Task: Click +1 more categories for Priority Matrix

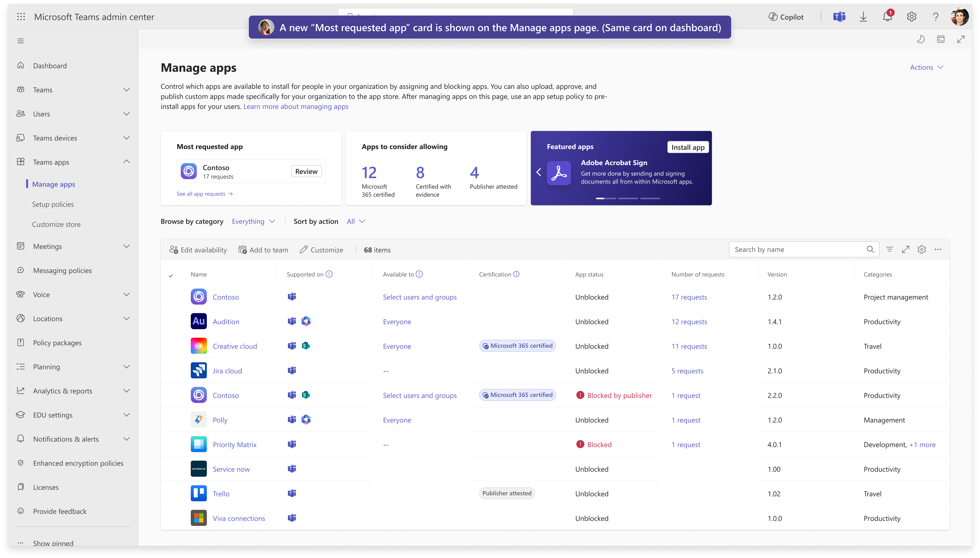Action: click(x=922, y=445)
